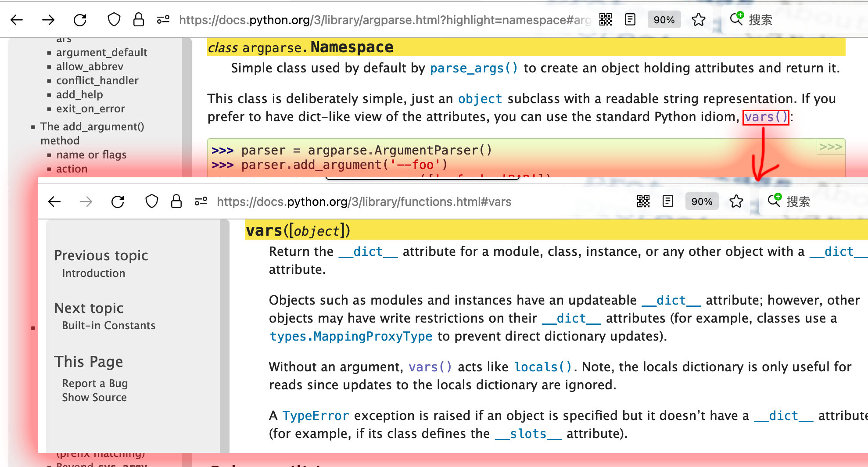Open tracking protection shield in argparse window
This screenshot has height=467, width=868.
click(x=114, y=20)
